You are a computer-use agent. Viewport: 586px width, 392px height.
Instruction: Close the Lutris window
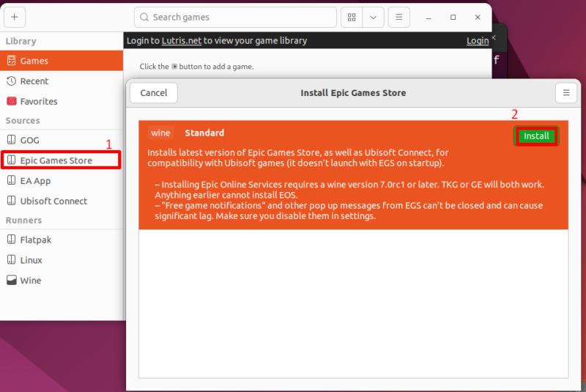pos(478,17)
